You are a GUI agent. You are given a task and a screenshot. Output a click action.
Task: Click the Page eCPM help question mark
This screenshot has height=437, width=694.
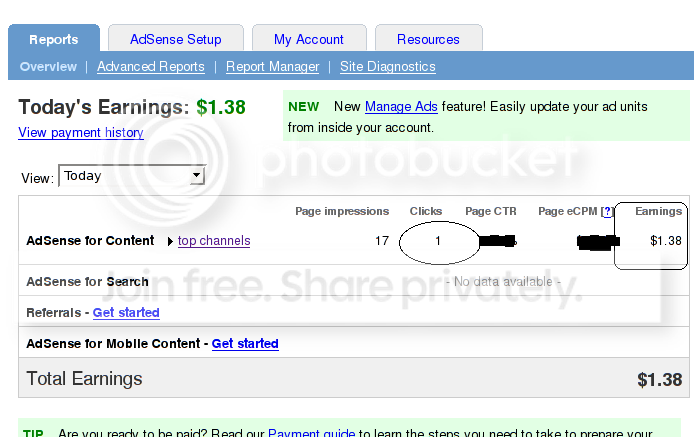[607, 211]
